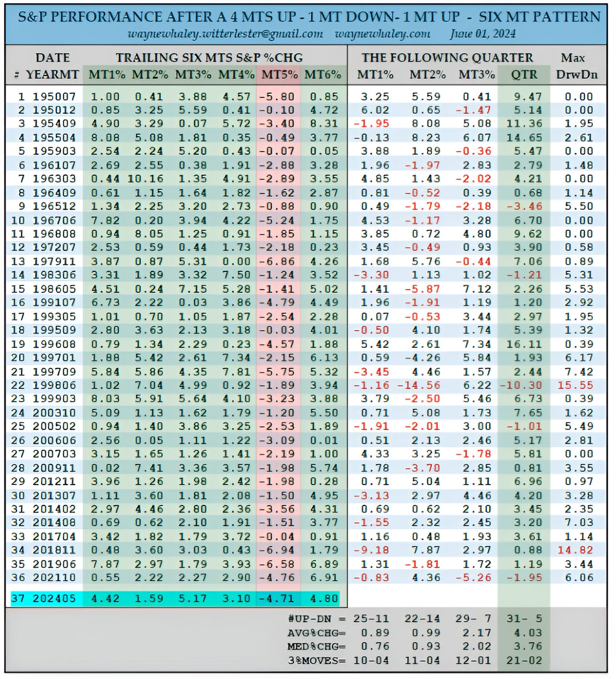Click the MT5% value -6.86
Screen dimensions: 616x679
tap(277, 262)
